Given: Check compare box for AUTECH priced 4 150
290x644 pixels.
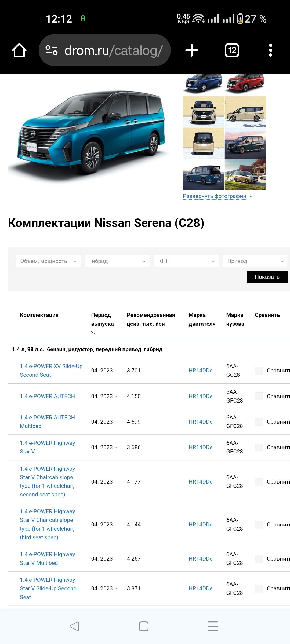Looking at the screenshot, I should point(259,396).
